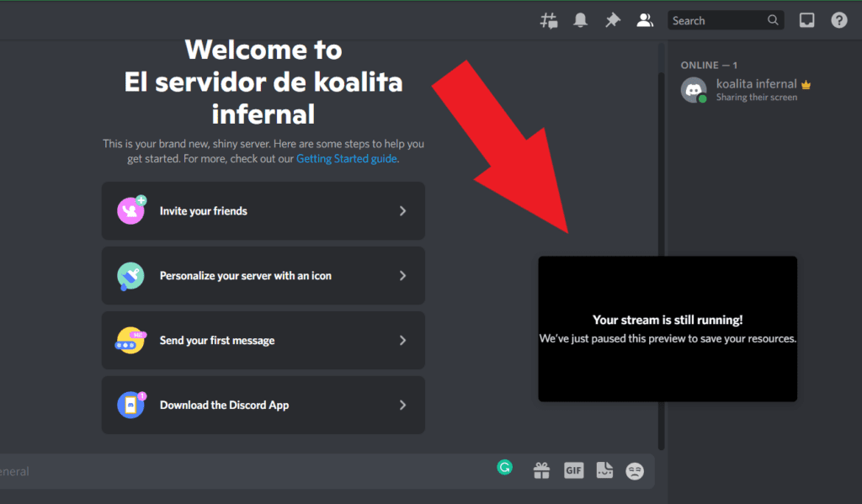The width and height of the screenshot is (862, 504).
Task: Click the stream preview paused panel
Action: [667, 328]
